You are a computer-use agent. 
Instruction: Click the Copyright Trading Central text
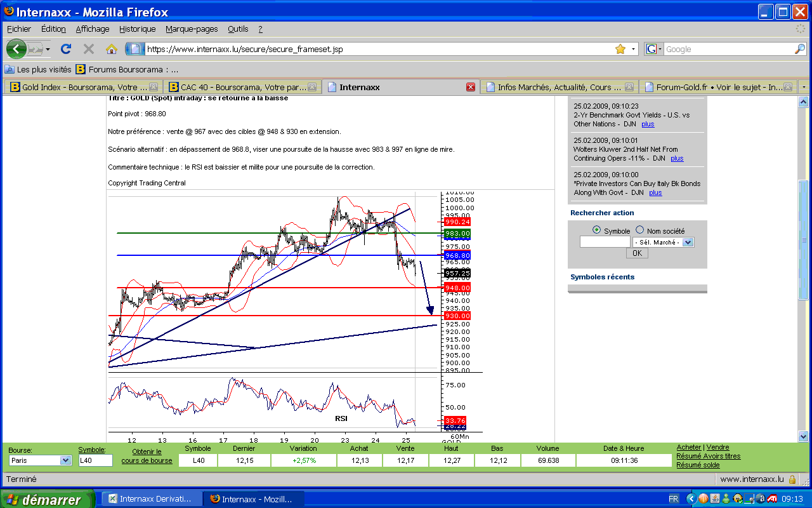(147, 183)
